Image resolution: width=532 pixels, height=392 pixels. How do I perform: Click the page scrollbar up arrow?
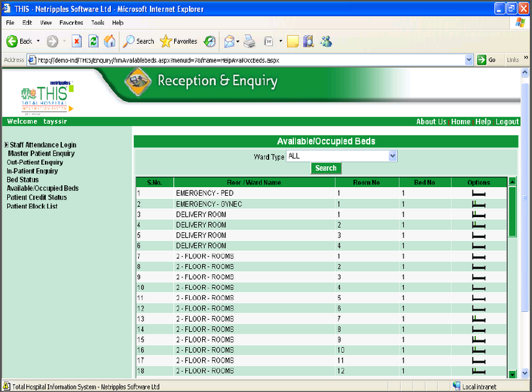click(x=525, y=72)
